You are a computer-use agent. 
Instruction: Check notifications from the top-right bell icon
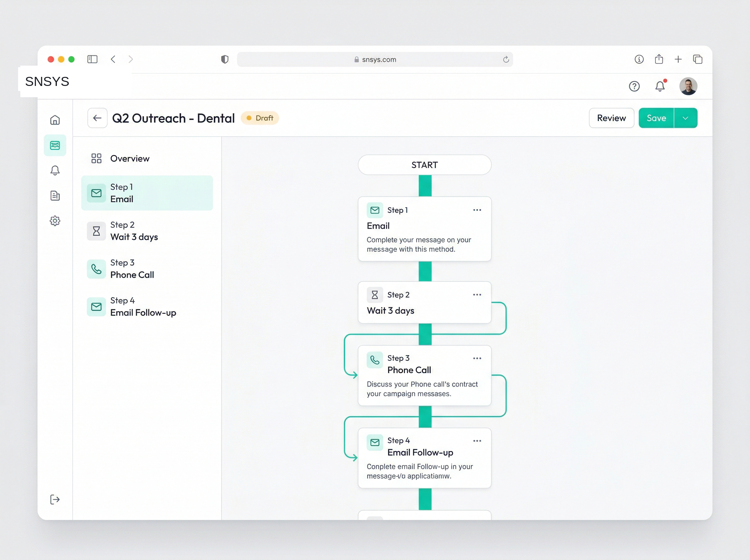coord(659,86)
